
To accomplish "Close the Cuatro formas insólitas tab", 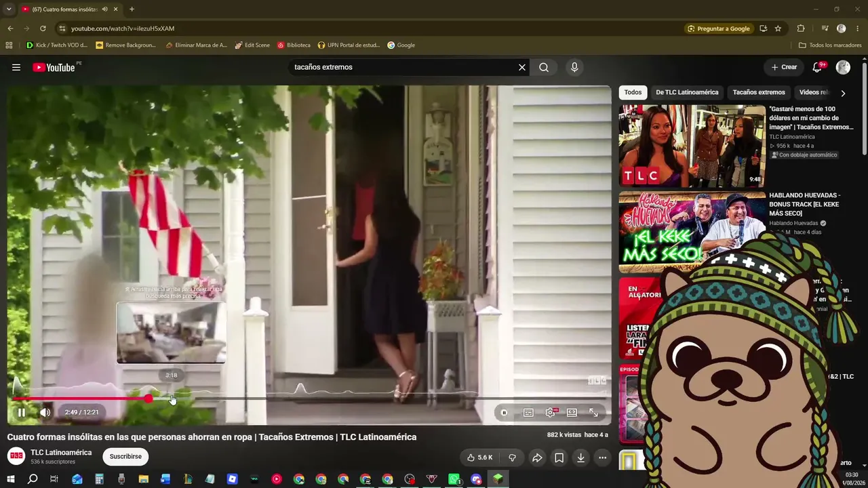I will coord(116,9).
